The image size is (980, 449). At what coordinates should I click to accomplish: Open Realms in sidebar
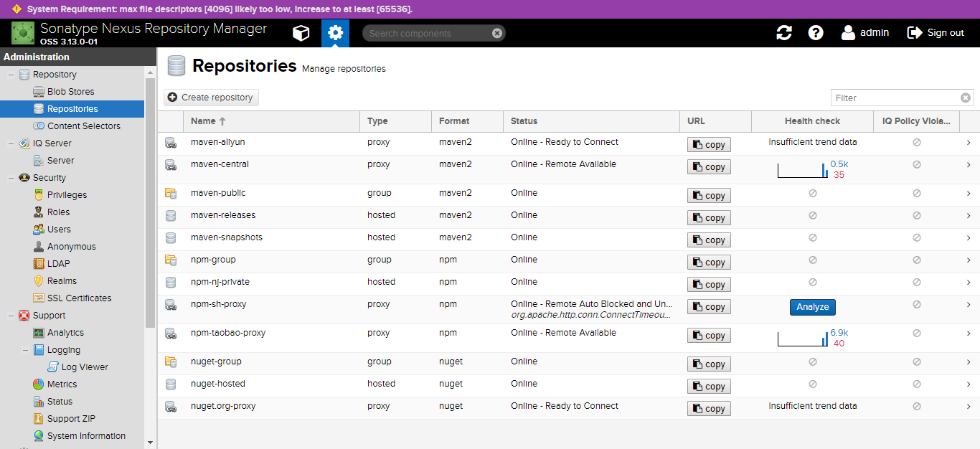(x=62, y=281)
